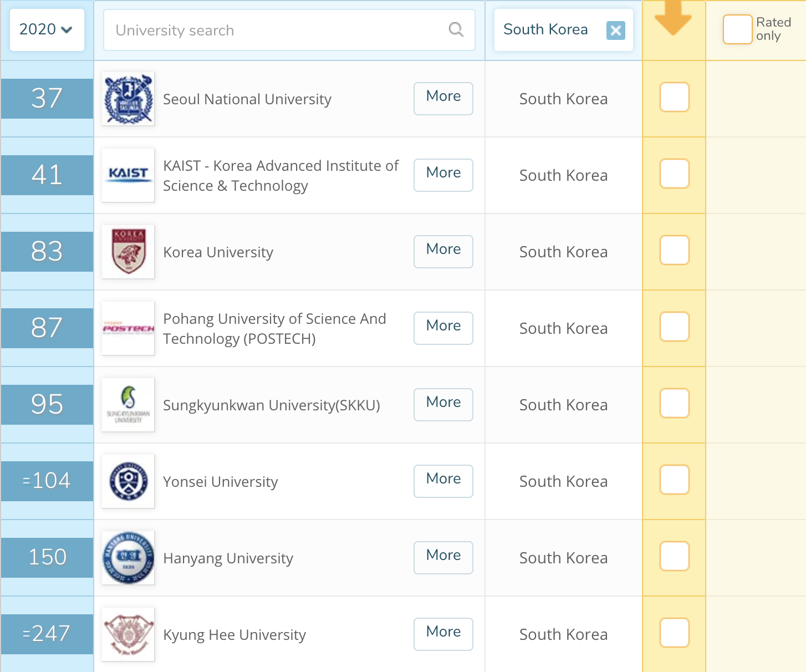The image size is (806, 672).
Task: Open the Seoul National University link
Action: pyautogui.click(x=247, y=99)
